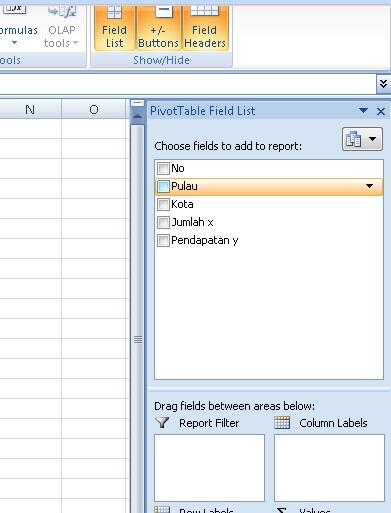Select column O header
This screenshot has height=513, width=391.
94,109
